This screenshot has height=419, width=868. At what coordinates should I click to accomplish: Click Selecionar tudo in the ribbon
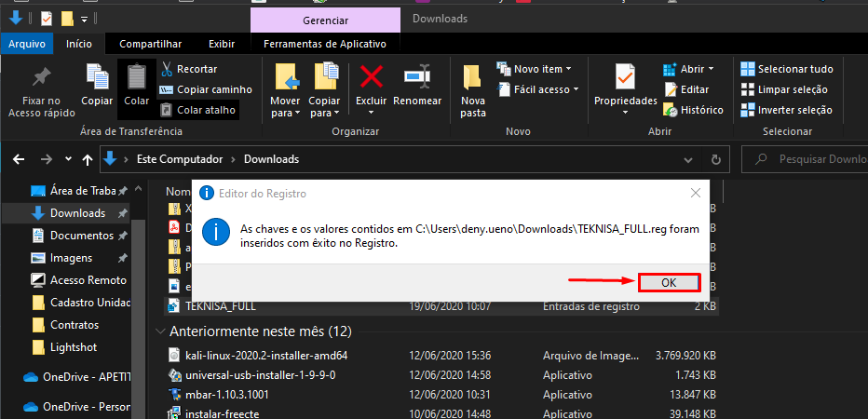coord(787,69)
